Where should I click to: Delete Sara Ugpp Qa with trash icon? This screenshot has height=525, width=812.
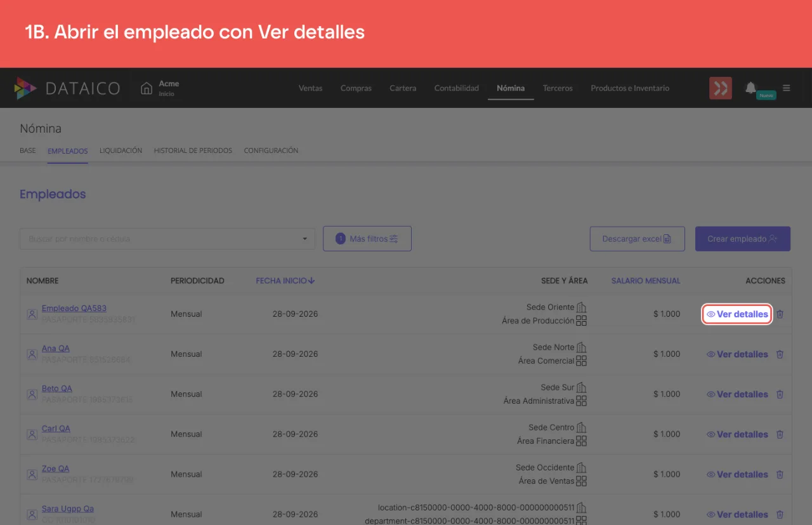point(780,514)
